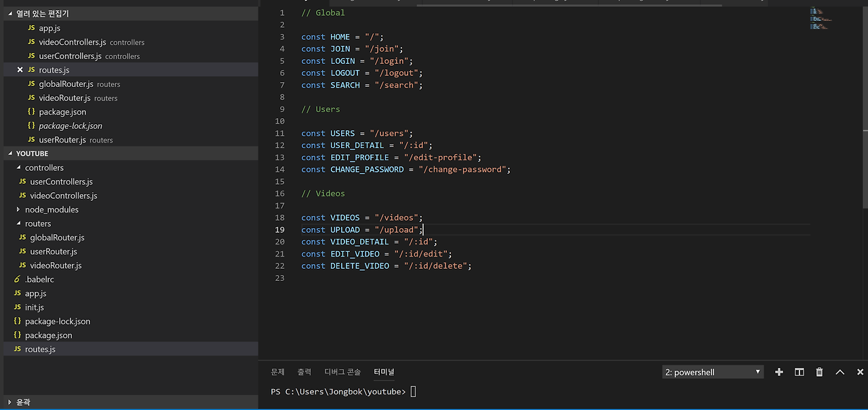Image resolution: width=868 pixels, height=410 pixels.
Task: Expand the node_modules folder
Action: pyautogui.click(x=131, y=210)
